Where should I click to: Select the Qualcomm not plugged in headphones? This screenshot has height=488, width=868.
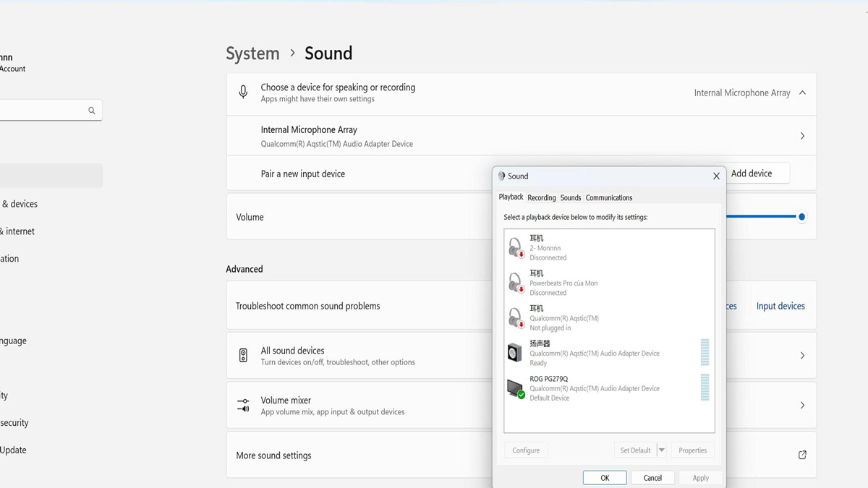515,318
